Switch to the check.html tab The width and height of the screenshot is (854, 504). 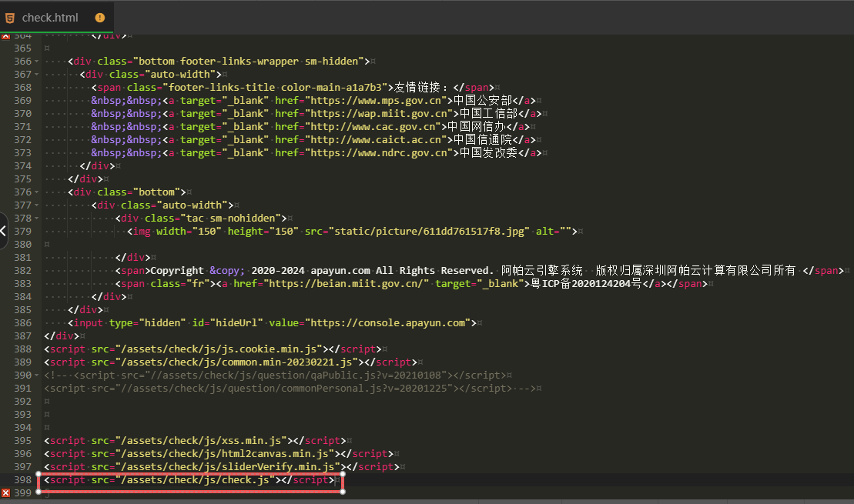50,18
